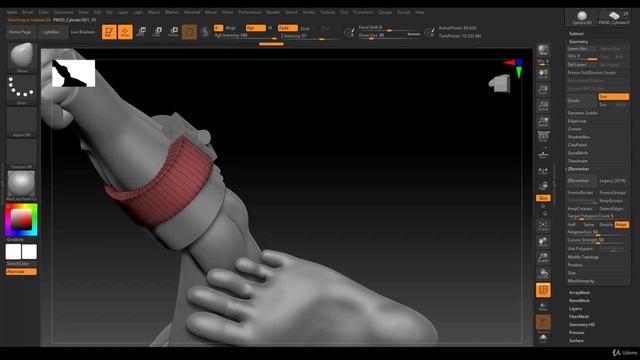Enable DetectEdges in ZRemesher
Screen dimensions: 640x360
[x=611, y=209]
